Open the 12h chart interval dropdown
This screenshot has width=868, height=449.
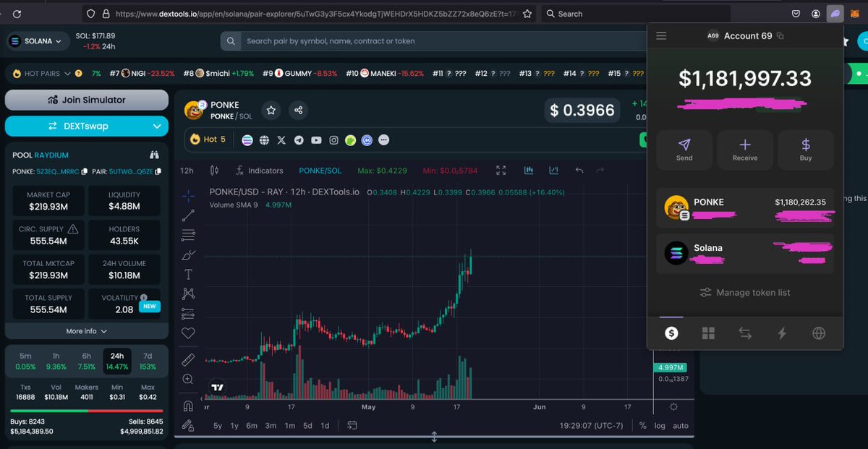tap(187, 171)
